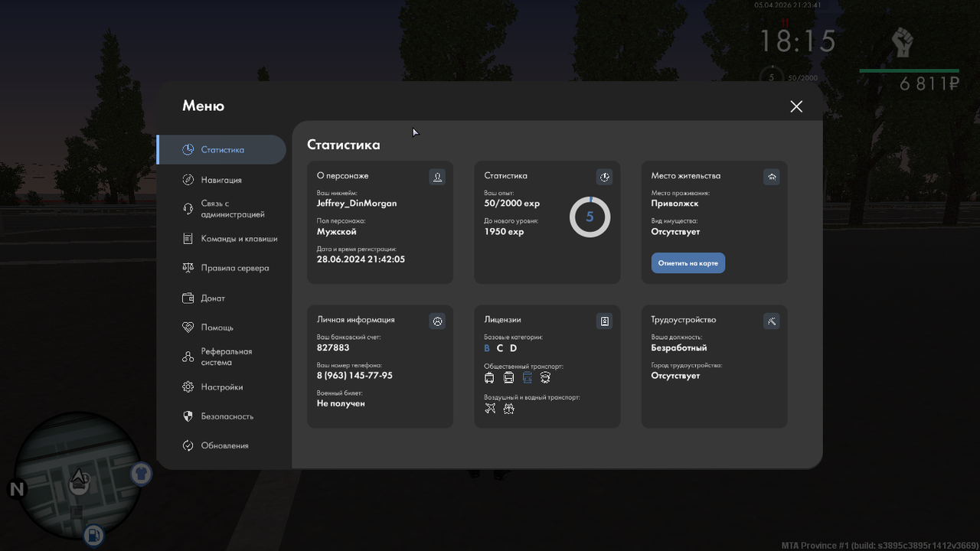980x551 pixels.
Task: Click the residence value Приволжск
Action: pos(675,204)
